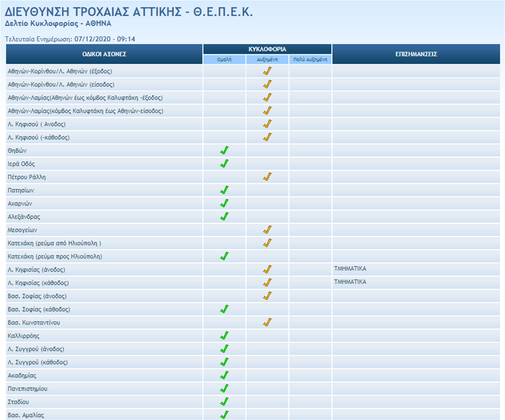Click the Πολύ Αυξημένη column header

[x=310, y=59]
